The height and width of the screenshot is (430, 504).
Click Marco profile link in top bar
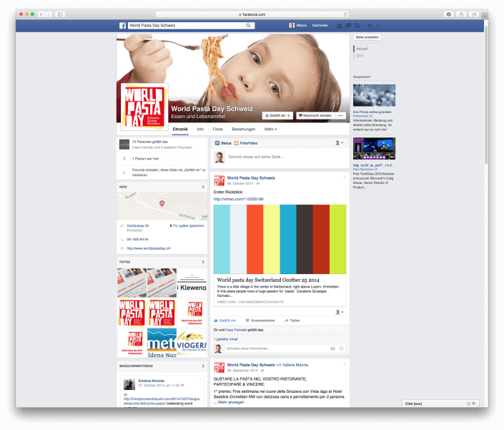(297, 26)
